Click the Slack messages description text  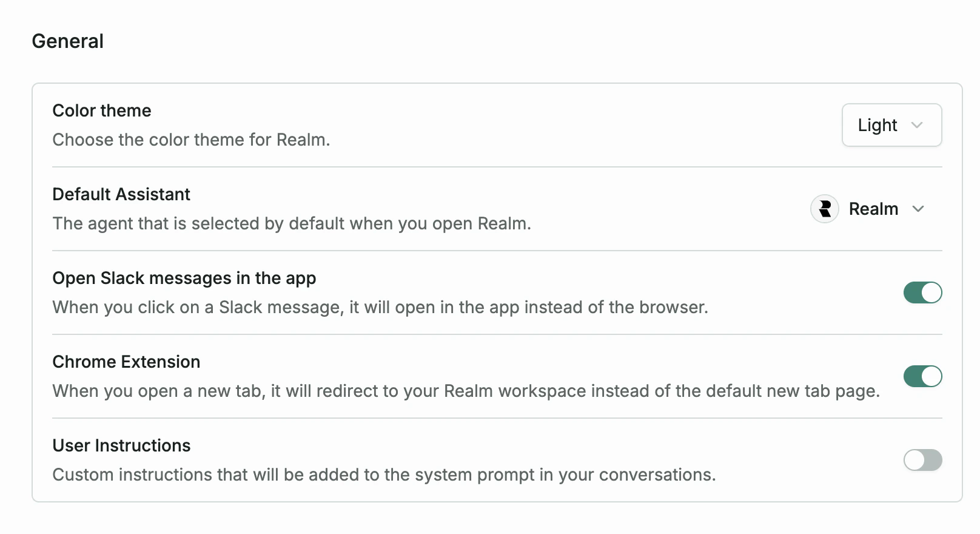click(380, 307)
